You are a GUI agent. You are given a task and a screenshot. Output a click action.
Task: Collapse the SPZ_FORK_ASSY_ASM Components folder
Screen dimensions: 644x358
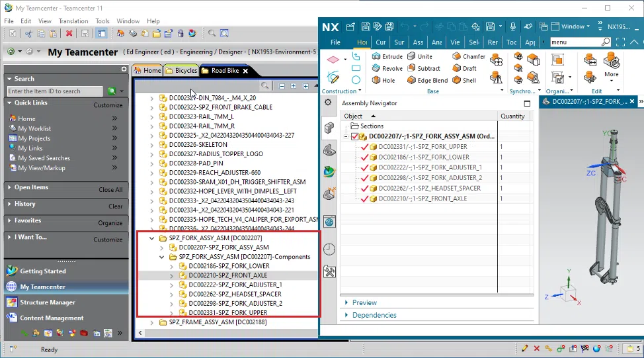(162, 257)
